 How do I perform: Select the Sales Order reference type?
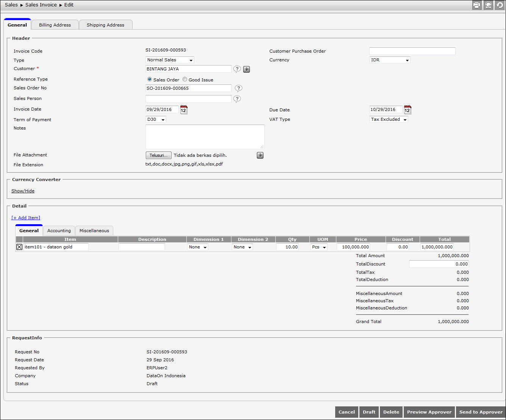[150, 80]
